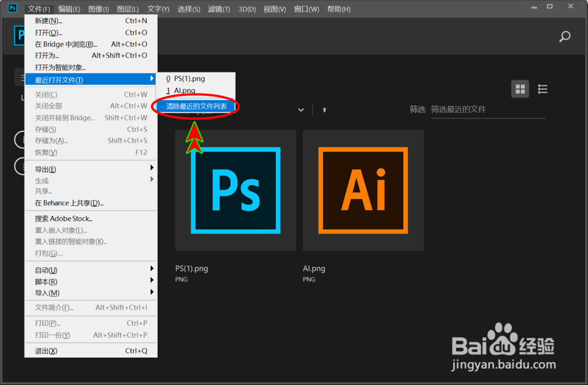588x385 pixels.
Task: Select recent file 0 PS(1).png
Action: 196,78
